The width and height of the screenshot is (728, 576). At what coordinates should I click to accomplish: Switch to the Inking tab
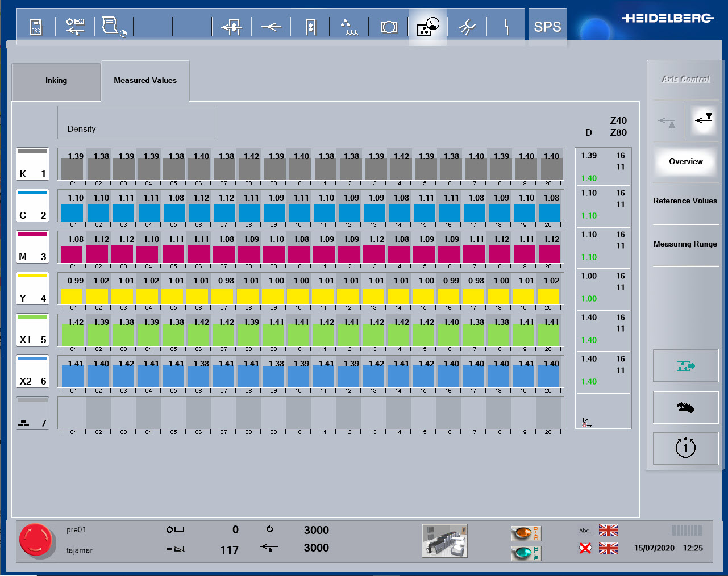click(56, 81)
